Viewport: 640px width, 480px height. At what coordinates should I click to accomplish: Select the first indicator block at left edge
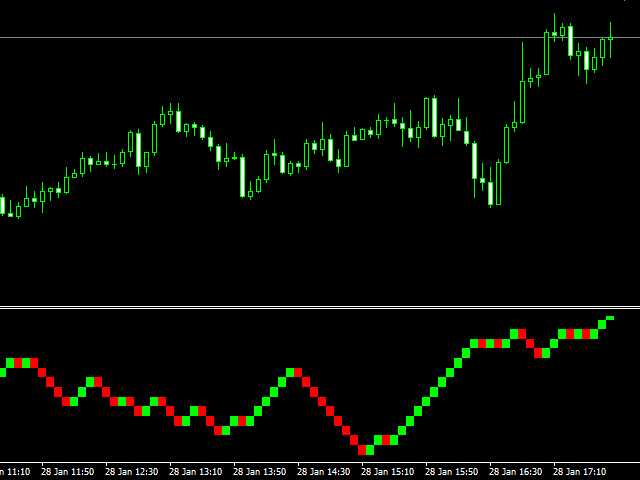click(2, 372)
